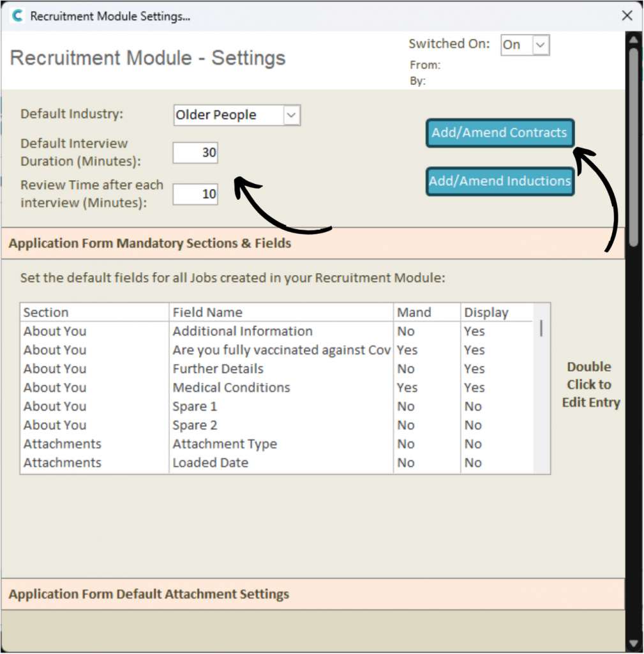644x654 pixels.
Task: Select the Are you fully vaccinated row
Action: 277,350
